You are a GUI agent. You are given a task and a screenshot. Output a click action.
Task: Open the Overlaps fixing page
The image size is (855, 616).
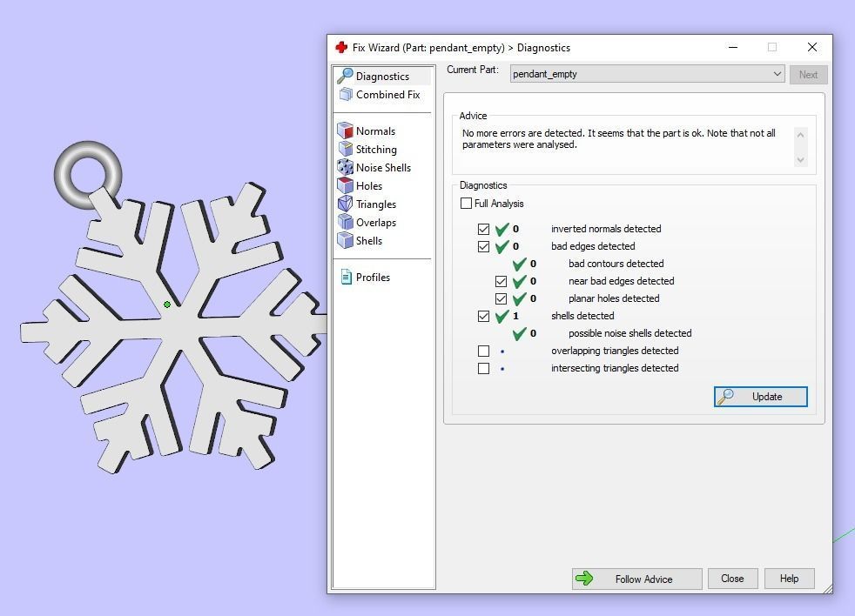pyautogui.click(x=376, y=223)
